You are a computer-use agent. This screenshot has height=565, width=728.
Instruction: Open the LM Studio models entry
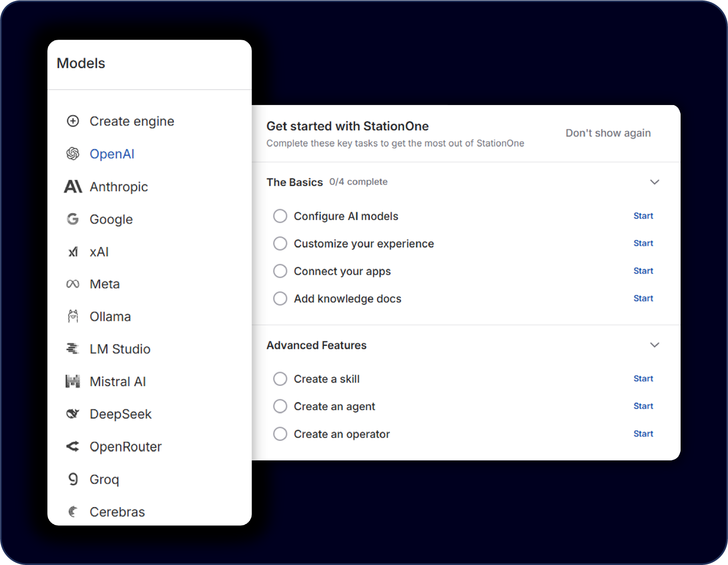(119, 349)
